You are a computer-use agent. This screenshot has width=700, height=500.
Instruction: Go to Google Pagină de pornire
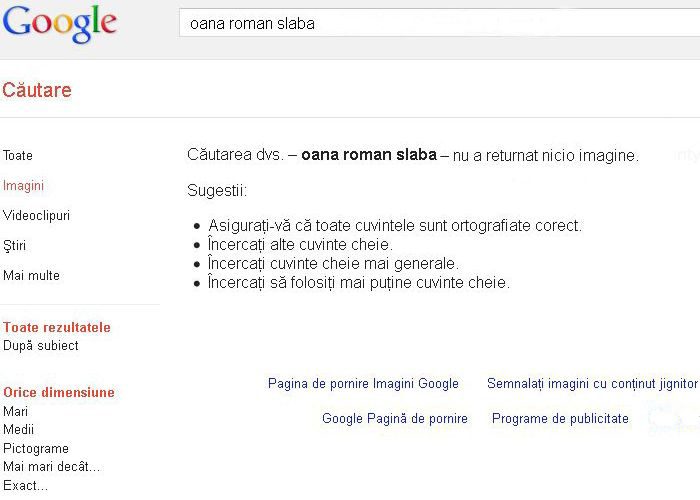click(395, 418)
